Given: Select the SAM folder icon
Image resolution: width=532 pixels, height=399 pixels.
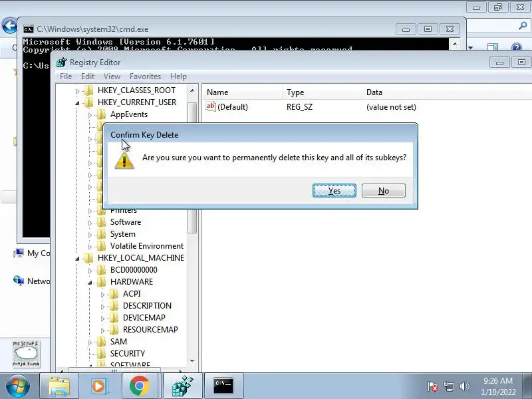Looking at the screenshot, I should pyautogui.click(x=101, y=342).
